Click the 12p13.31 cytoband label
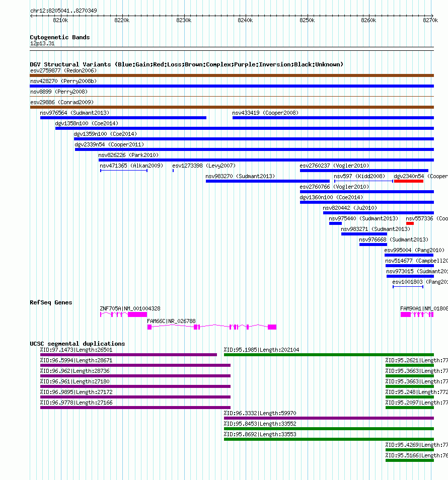 coord(42,43)
